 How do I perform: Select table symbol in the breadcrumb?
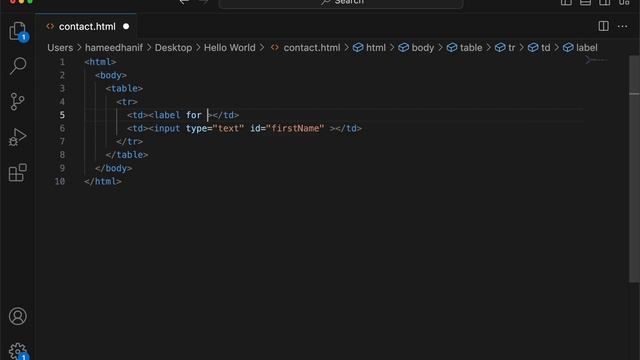(x=464, y=48)
